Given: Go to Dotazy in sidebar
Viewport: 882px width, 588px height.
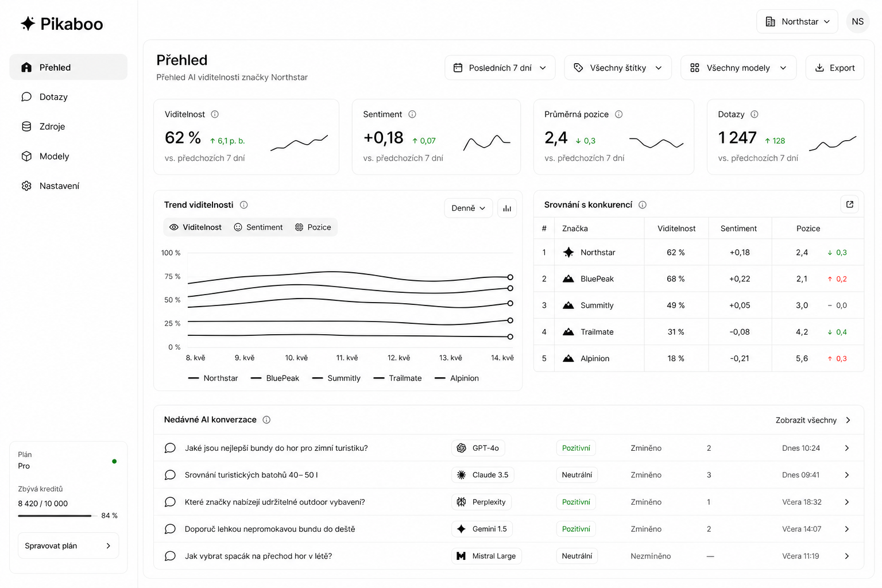Looking at the screenshot, I should point(68,97).
